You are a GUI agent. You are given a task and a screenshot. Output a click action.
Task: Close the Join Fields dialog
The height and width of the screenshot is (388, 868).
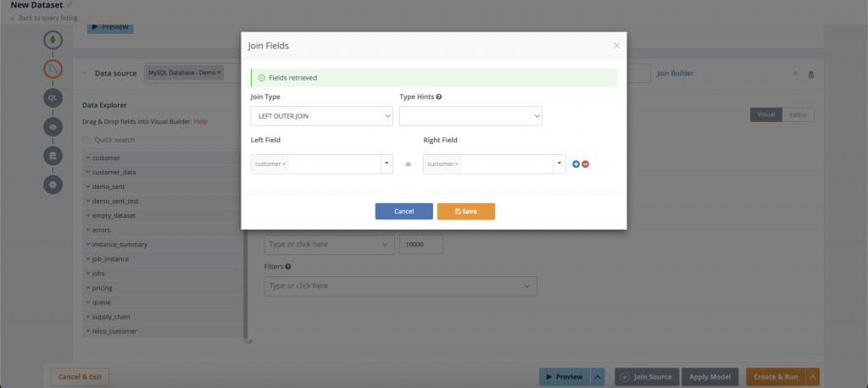[616, 46]
